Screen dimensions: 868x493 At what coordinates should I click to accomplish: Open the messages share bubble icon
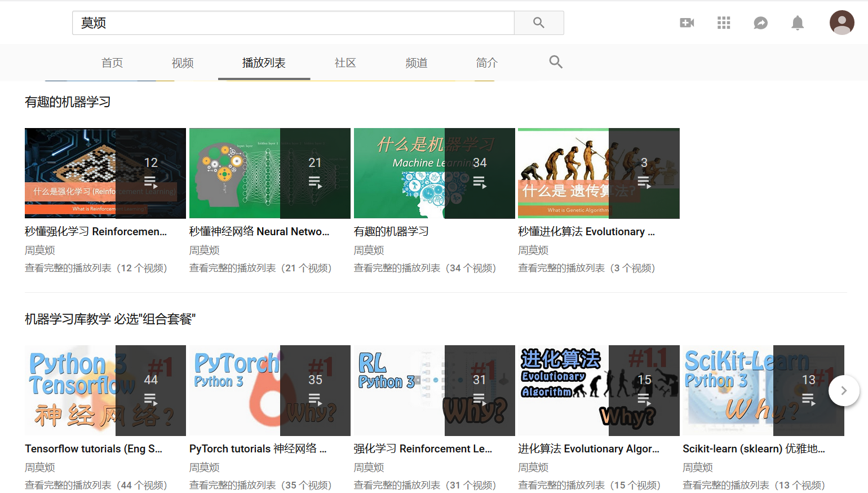pyautogui.click(x=761, y=23)
